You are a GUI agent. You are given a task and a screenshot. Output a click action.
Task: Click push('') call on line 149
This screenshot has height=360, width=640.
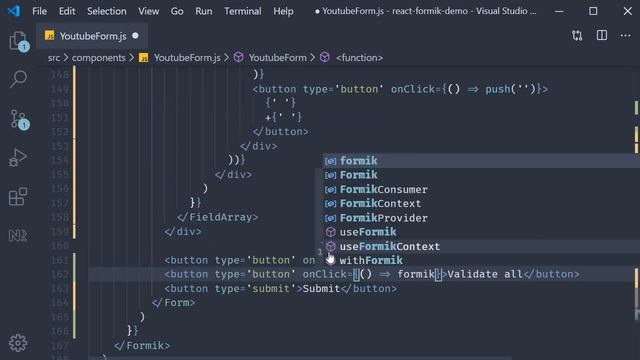tap(510, 89)
